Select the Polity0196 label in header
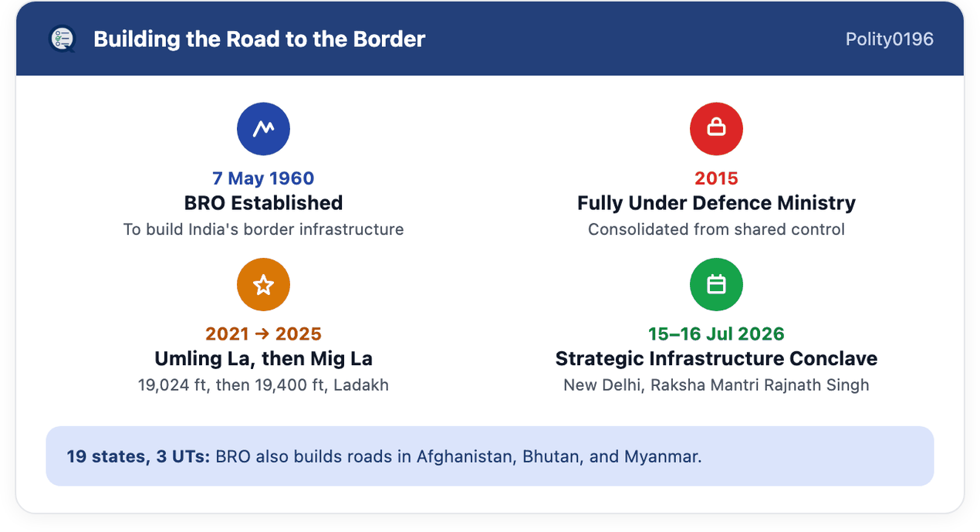The image size is (980, 532). pos(889,39)
